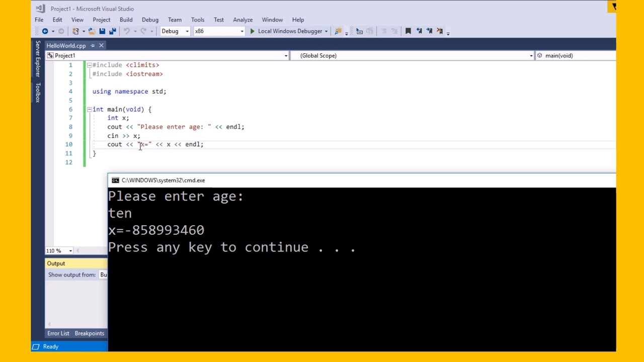The image size is (644, 362).
Task: Open the Build menu
Action: click(126, 20)
